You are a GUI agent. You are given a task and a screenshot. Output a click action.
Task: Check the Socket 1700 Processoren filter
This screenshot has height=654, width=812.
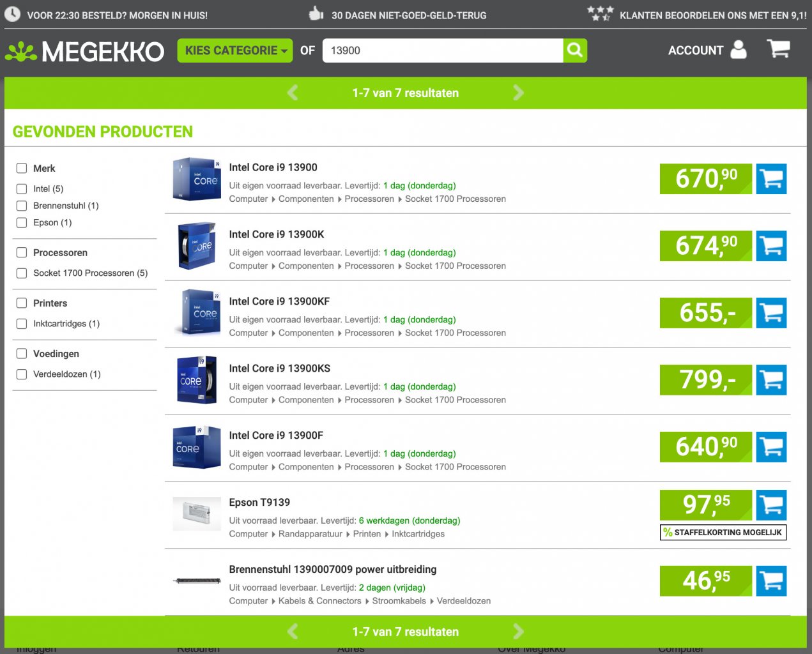(22, 273)
